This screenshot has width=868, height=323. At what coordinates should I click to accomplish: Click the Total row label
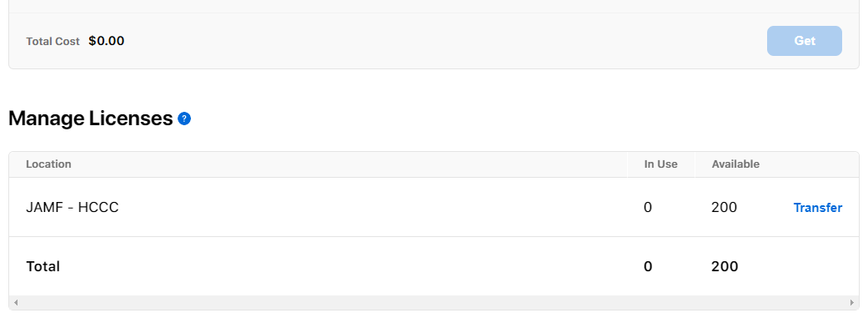click(x=43, y=266)
